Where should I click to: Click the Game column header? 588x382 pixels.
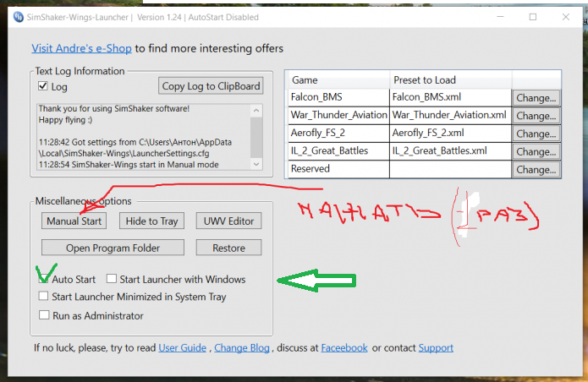(338, 79)
